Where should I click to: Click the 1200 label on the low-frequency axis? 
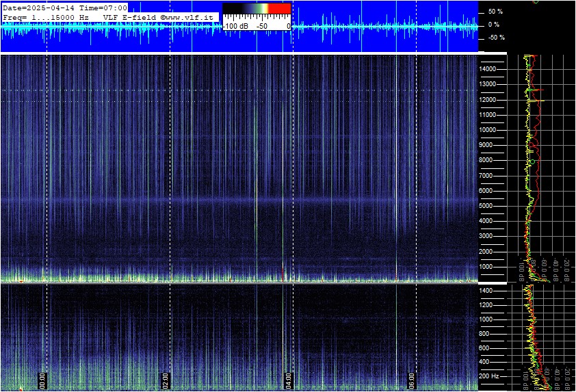tap(486, 305)
